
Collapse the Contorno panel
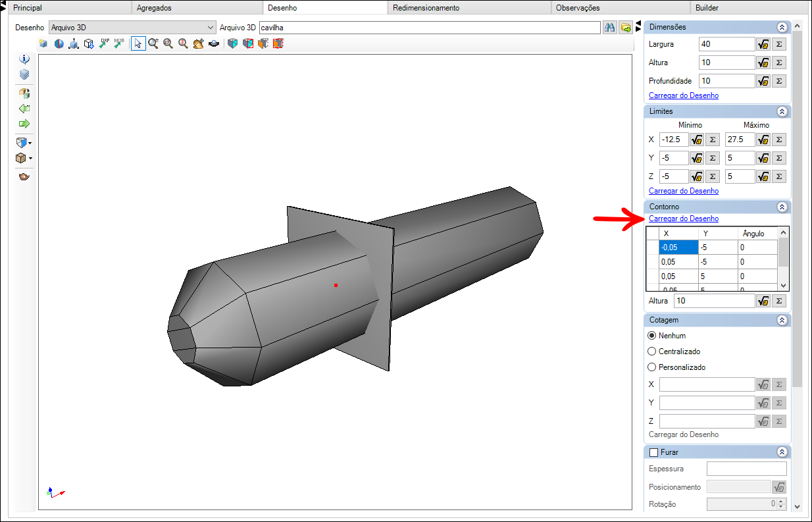point(782,207)
